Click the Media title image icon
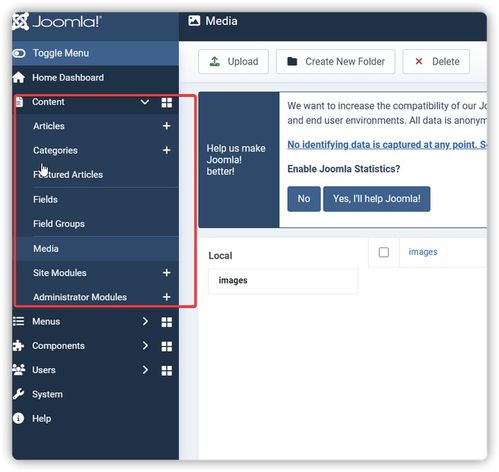Image resolution: width=499 pixels, height=472 pixels. [x=194, y=21]
